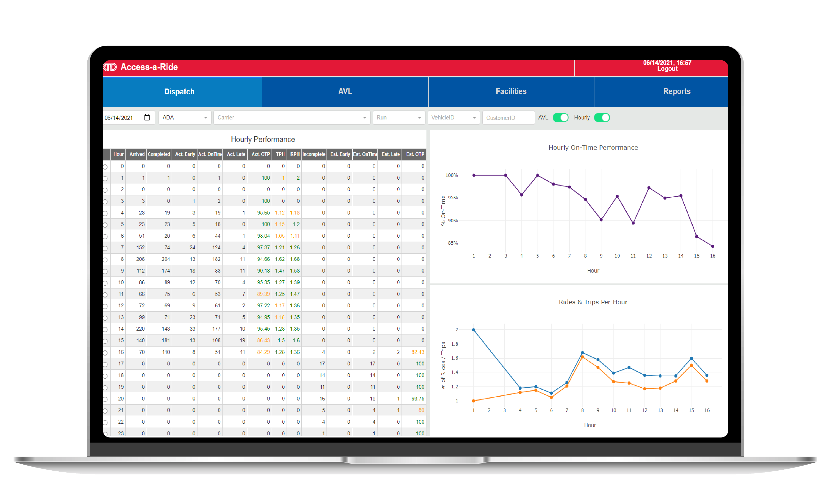The image size is (827, 504).
Task: Select the Dispatch tab
Action: point(179,91)
